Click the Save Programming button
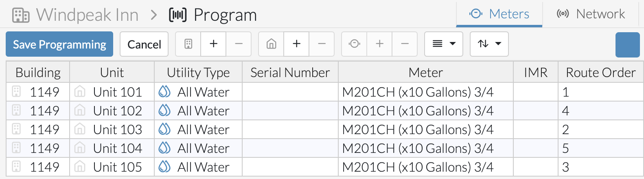 click(x=59, y=44)
